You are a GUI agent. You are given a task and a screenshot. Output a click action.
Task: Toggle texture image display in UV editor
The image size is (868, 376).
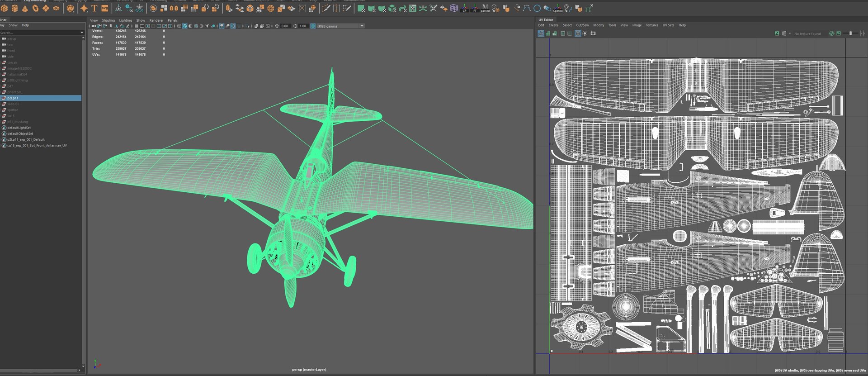pos(777,33)
